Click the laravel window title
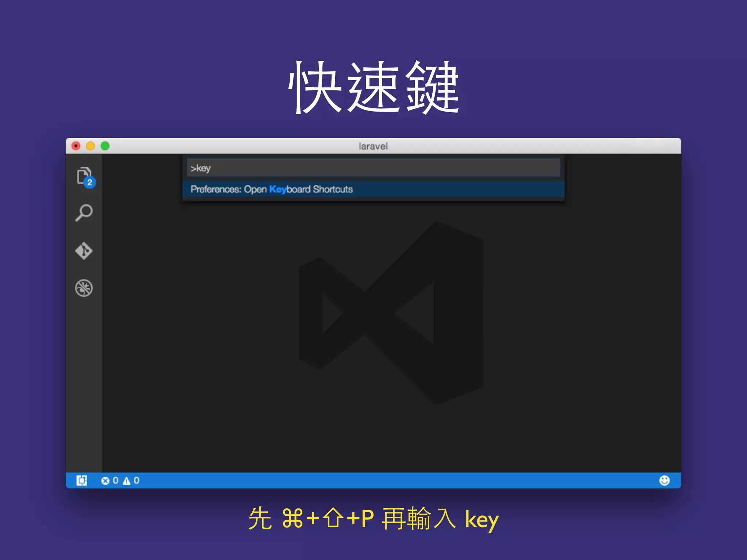Screen dimensions: 747x560 pyautogui.click(x=373, y=146)
